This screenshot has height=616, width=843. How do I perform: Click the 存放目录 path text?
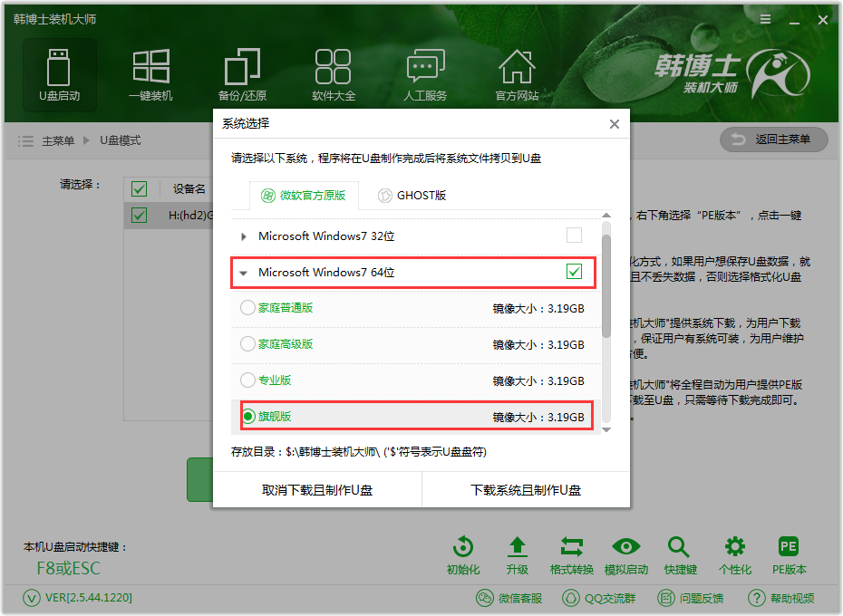click(x=359, y=452)
